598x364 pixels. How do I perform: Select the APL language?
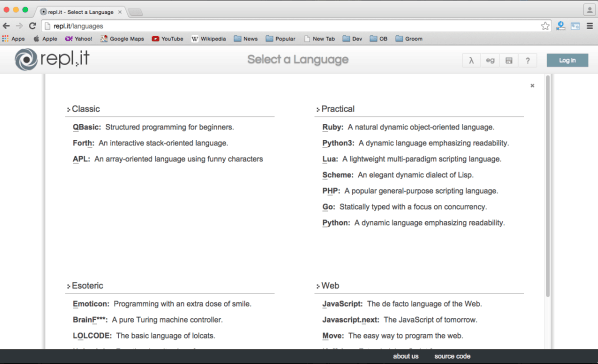click(x=81, y=159)
